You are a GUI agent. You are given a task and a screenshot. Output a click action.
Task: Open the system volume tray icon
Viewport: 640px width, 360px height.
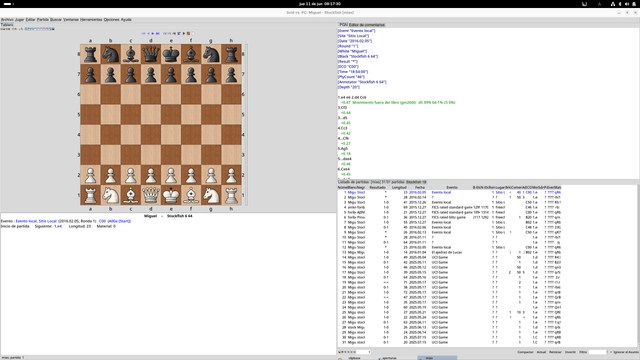coord(627,4)
